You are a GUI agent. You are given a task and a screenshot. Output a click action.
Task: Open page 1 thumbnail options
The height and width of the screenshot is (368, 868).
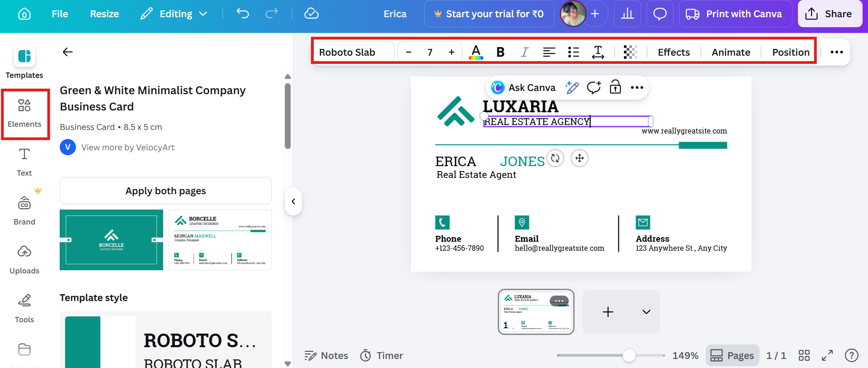point(559,301)
